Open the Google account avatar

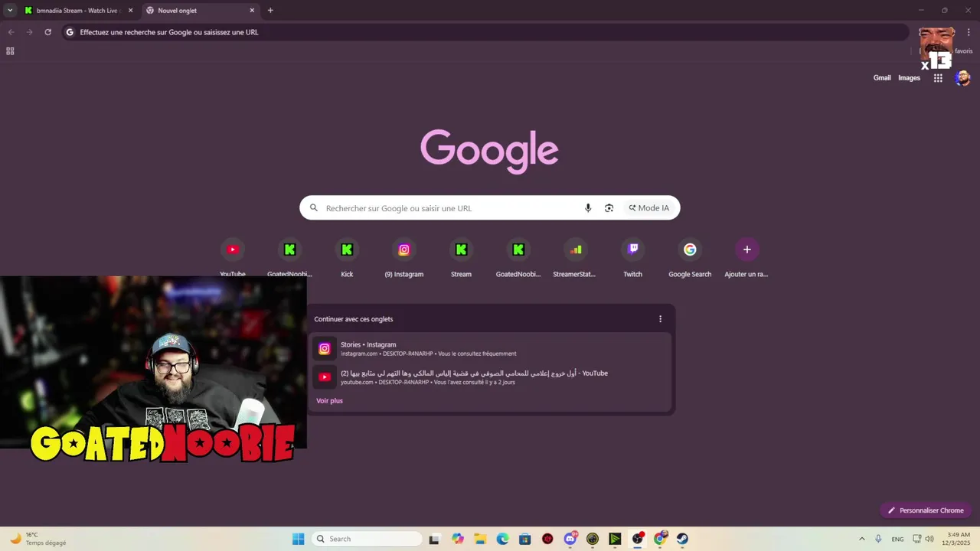962,78
